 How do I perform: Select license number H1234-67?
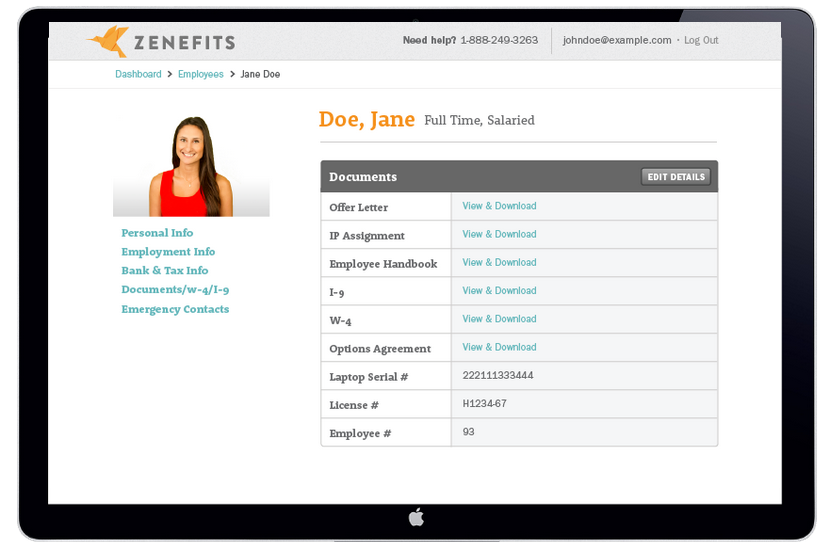(x=485, y=403)
